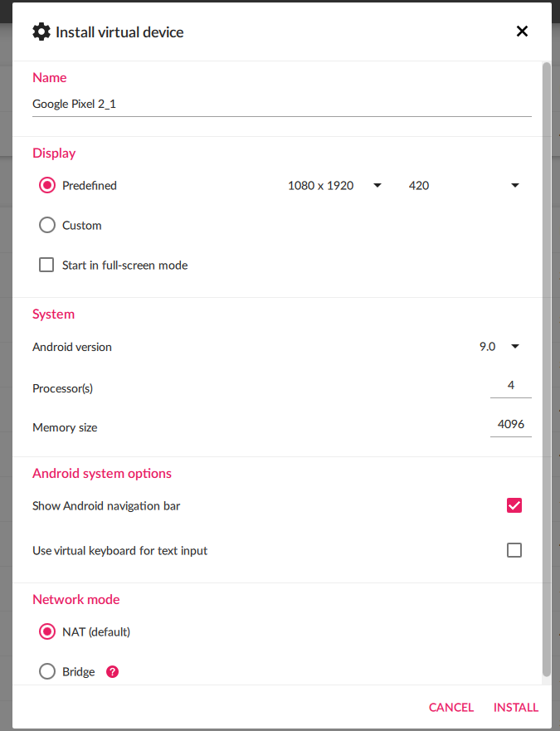This screenshot has width=560, height=731.
Task: Click the device Name text field
Action: pos(281,105)
